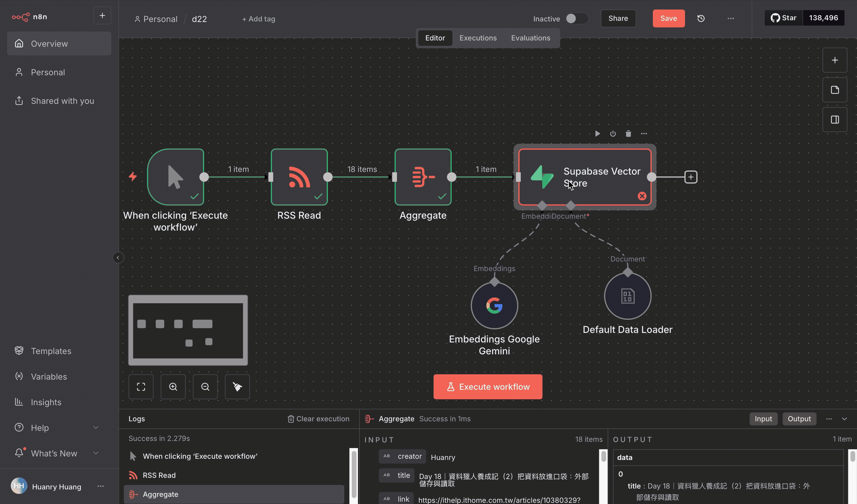The width and height of the screenshot is (857, 504).
Task: Click the GitHub Star button
Action: pyautogui.click(x=784, y=18)
